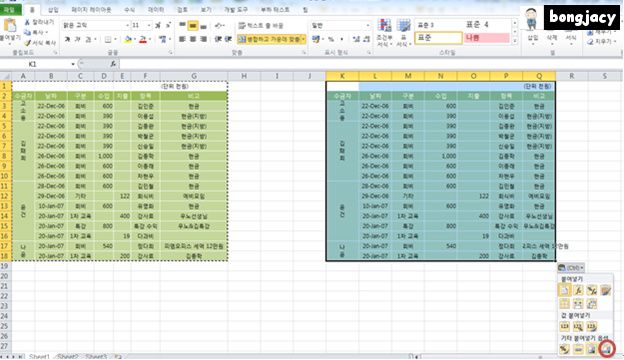Click into the formula bar input
This screenshot has height=360, width=624.
pyautogui.click(x=370, y=64)
